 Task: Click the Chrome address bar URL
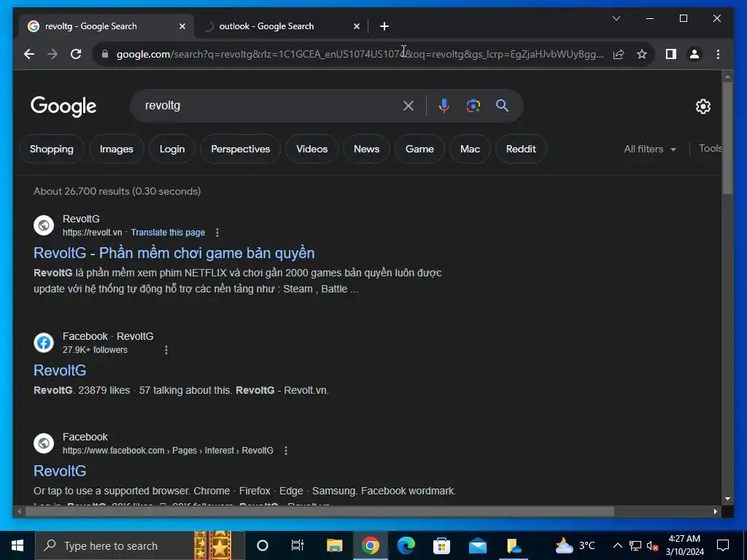click(x=360, y=54)
